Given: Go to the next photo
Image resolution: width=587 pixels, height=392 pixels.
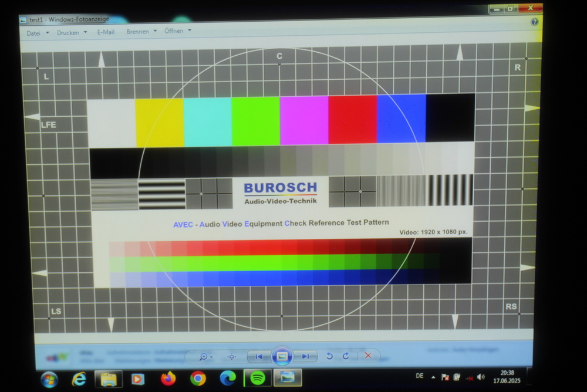Looking at the screenshot, I should 305,356.
